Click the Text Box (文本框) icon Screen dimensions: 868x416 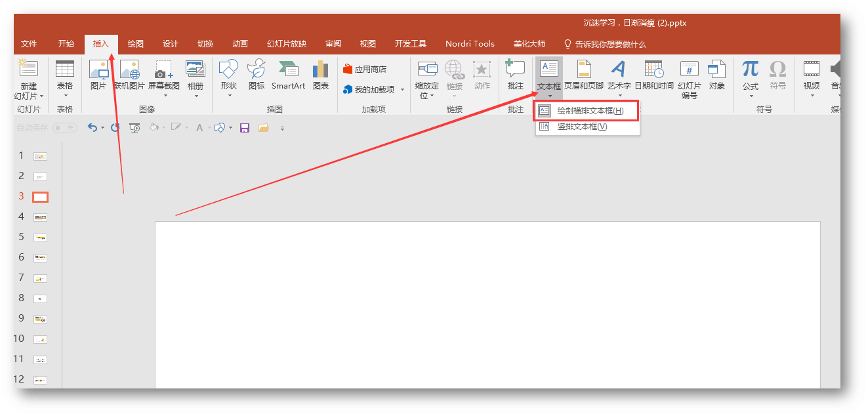(x=548, y=69)
